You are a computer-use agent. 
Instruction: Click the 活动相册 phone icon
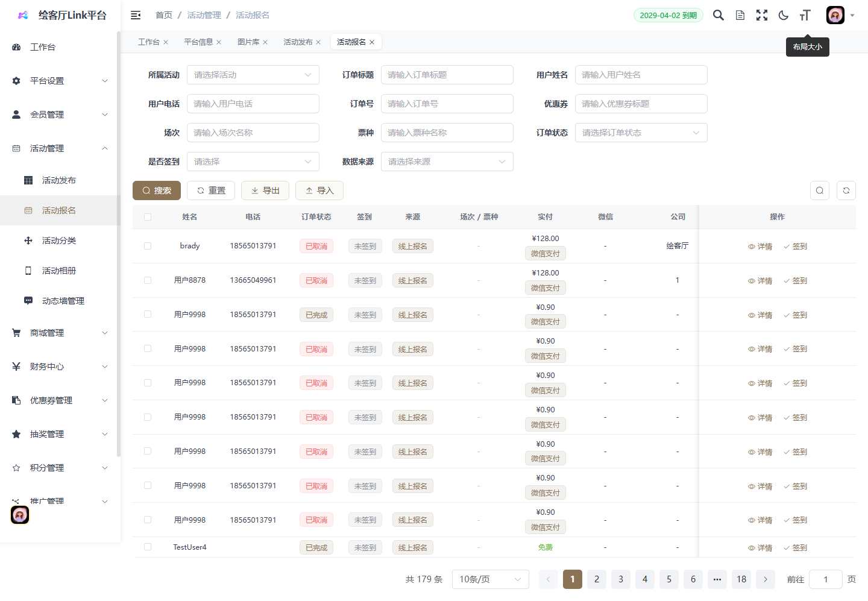(28, 271)
